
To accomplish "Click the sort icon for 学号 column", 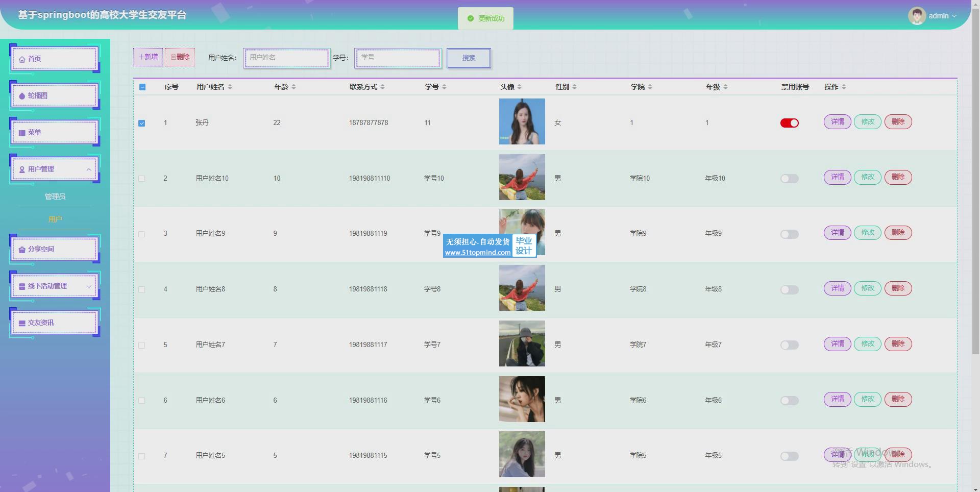I will click(x=444, y=87).
